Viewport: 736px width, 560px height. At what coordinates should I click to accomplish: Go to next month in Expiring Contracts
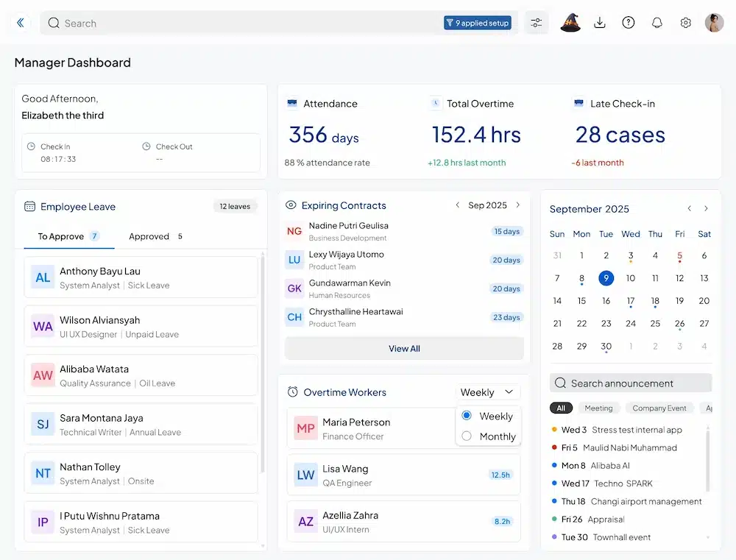[518, 205]
